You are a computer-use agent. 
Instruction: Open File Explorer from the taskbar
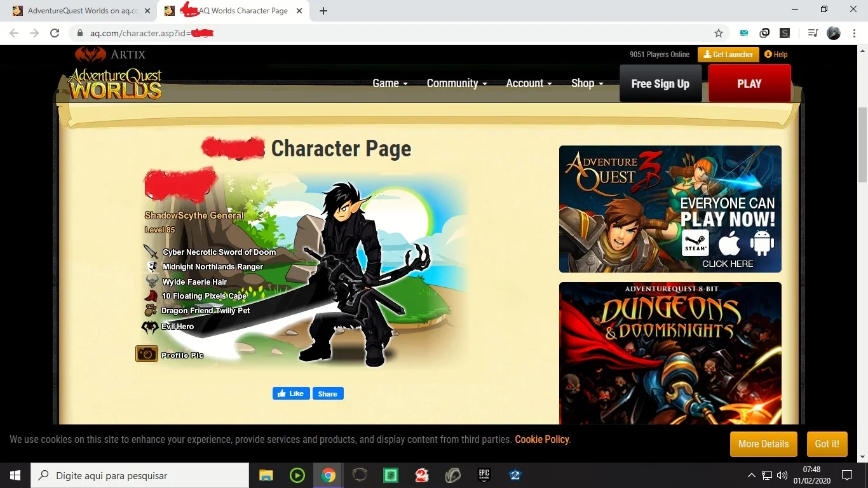266,475
